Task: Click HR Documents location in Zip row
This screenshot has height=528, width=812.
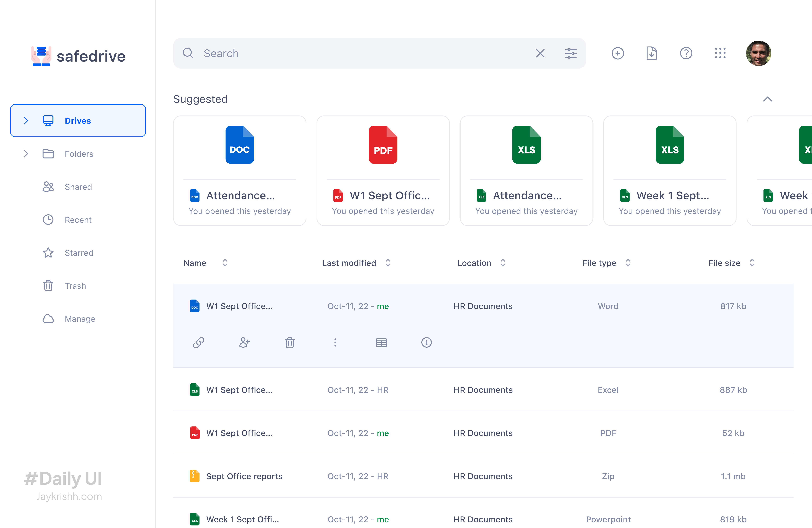Action: coord(483,476)
